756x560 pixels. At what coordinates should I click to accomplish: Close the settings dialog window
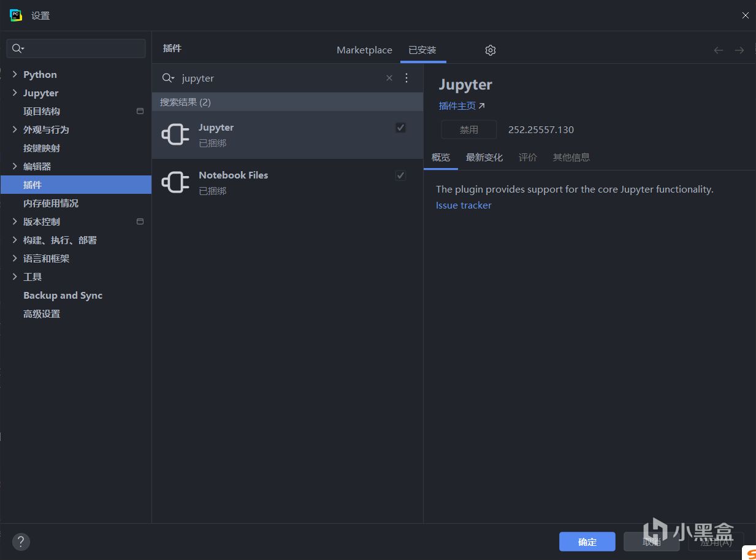[745, 15]
